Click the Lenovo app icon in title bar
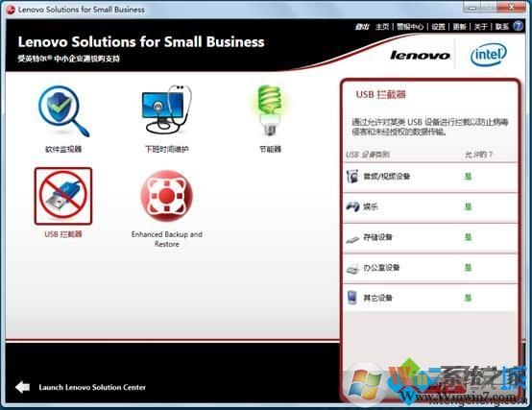This screenshot has width=532, height=410. tap(11, 10)
